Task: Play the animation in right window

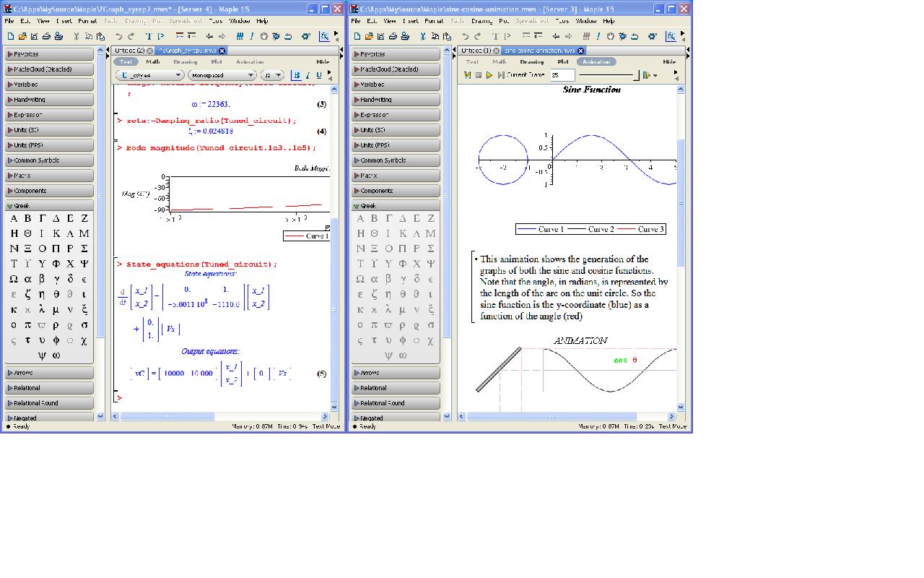Action: point(489,75)
